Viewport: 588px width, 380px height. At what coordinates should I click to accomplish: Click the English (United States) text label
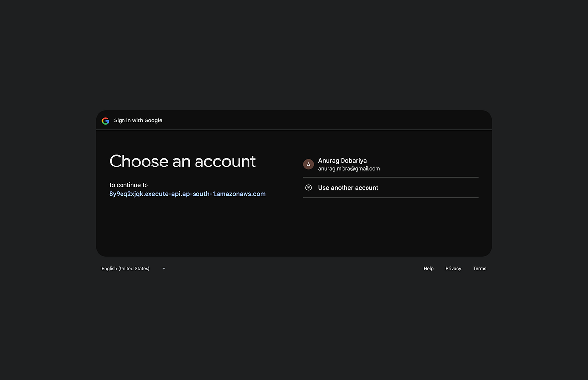coord(125,268)
